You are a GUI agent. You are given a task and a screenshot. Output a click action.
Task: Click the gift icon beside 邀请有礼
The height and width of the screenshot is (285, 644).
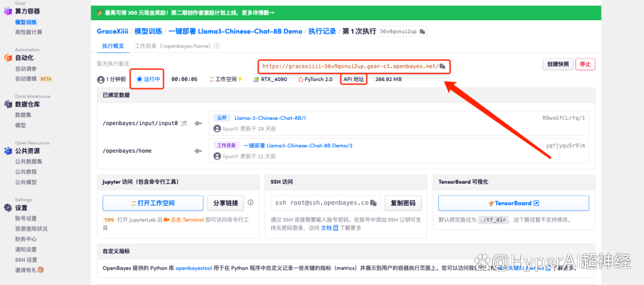coord(41,270)
